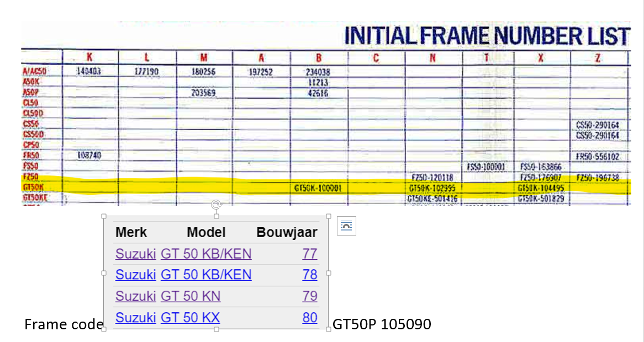Follow the GT 50 KB/KEN link for year 78

pyautogui.click(x=206, y=274)
